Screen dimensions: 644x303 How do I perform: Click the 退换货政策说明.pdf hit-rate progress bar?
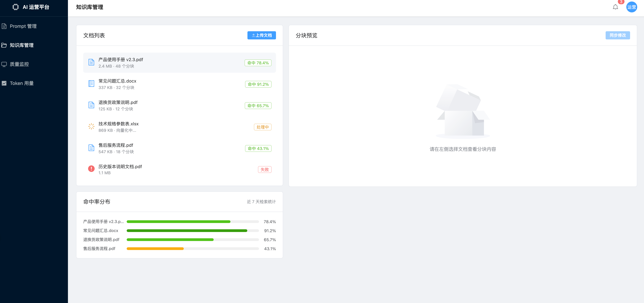click(x=192, y=240)
